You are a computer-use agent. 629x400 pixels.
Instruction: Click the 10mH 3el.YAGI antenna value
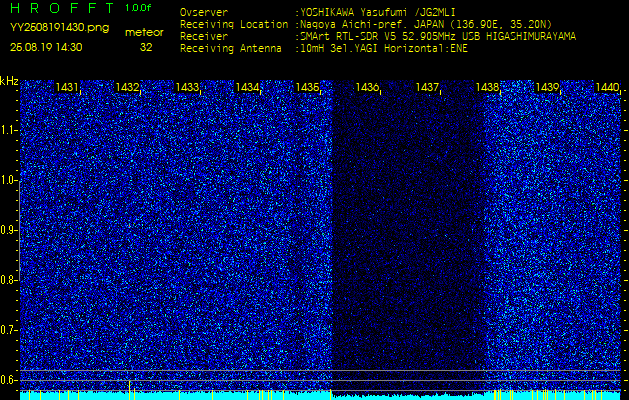coord(383,49)
